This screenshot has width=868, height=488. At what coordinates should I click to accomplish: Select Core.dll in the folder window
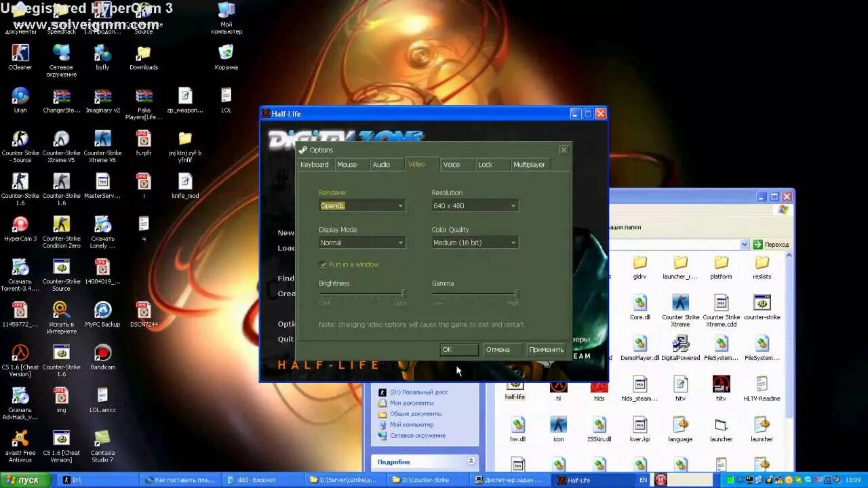[x=639, y=308]
